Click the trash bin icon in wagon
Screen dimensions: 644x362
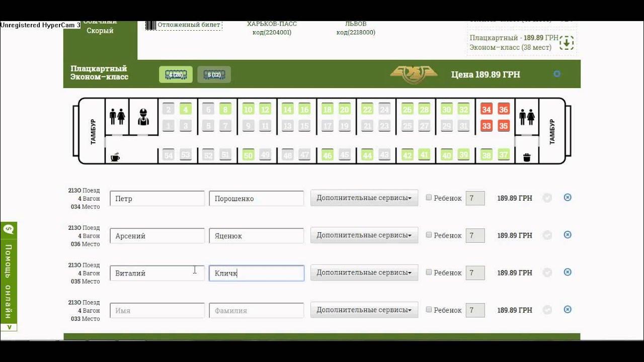[x=527, y=157]
